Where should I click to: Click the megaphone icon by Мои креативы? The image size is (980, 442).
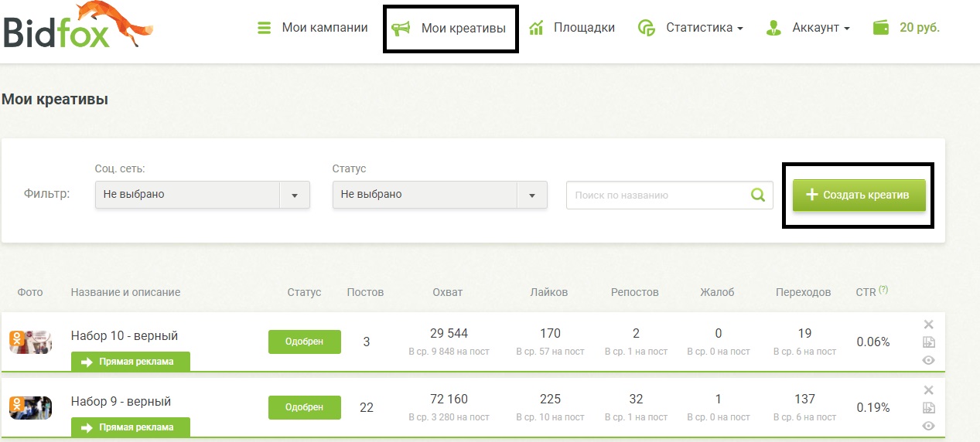tap(401, 29)
